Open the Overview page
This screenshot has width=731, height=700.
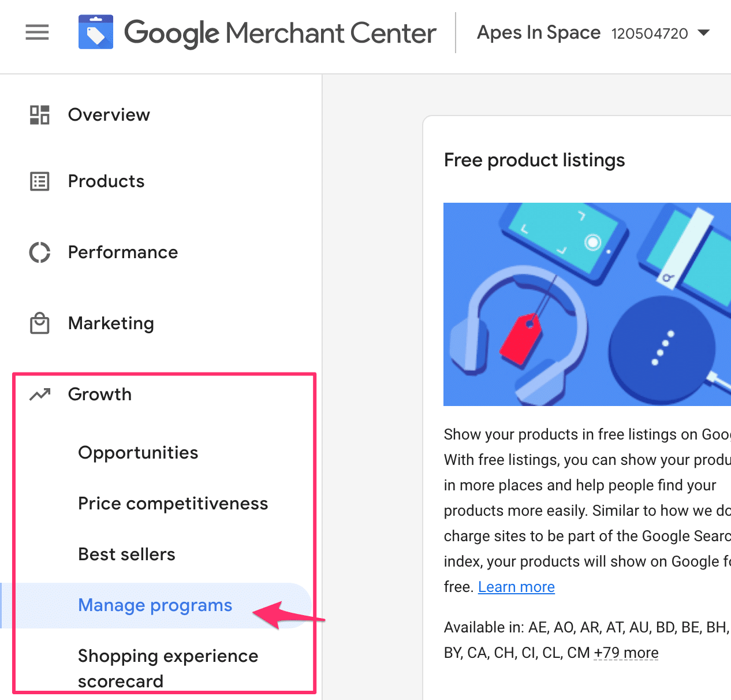tap(109, 115)
